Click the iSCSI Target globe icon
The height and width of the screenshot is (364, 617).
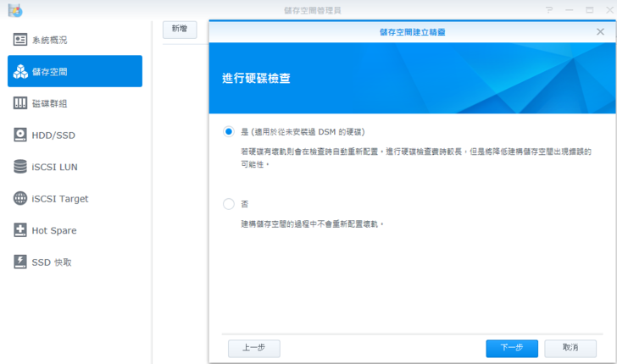pos(20,199)
